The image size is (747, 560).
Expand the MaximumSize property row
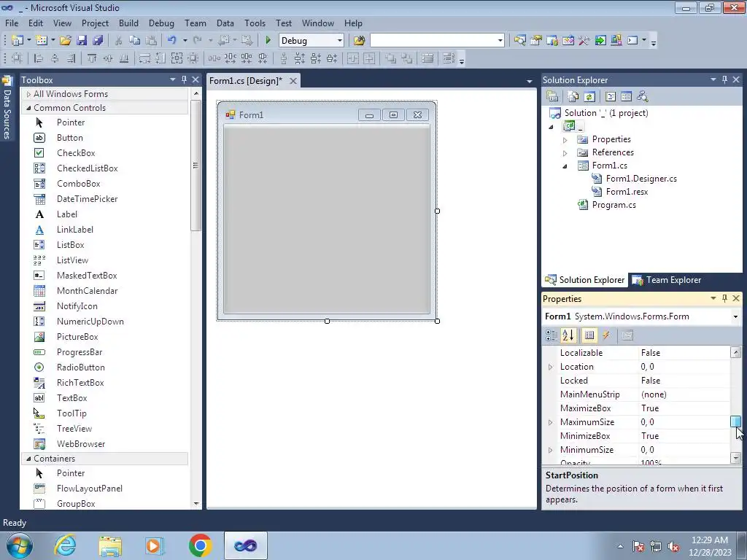point(550,422)
